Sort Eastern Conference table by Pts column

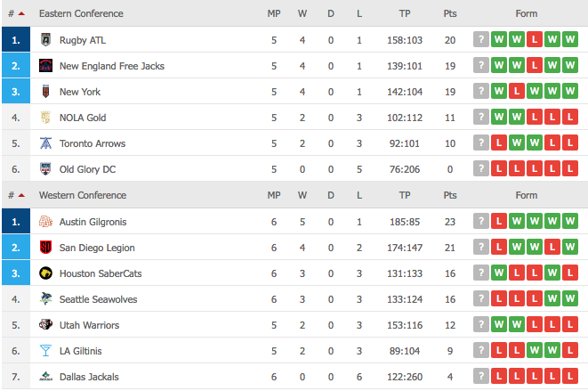point(450,13)
